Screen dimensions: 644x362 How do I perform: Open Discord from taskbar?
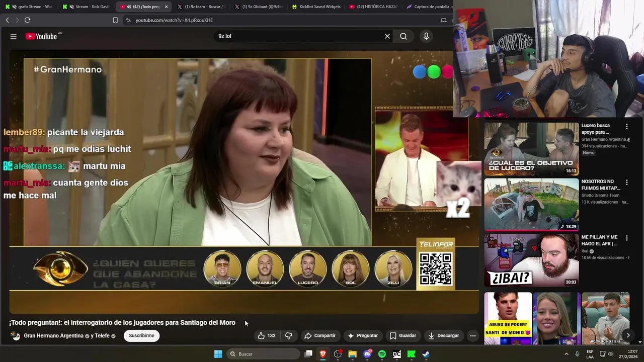pos(367,354)
